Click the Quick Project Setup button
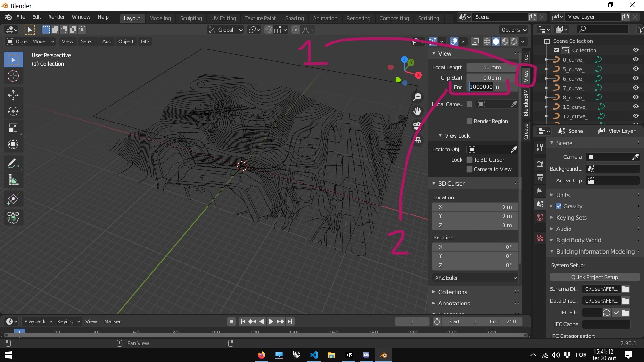This screenshot has height=362, width=644. 594,277
